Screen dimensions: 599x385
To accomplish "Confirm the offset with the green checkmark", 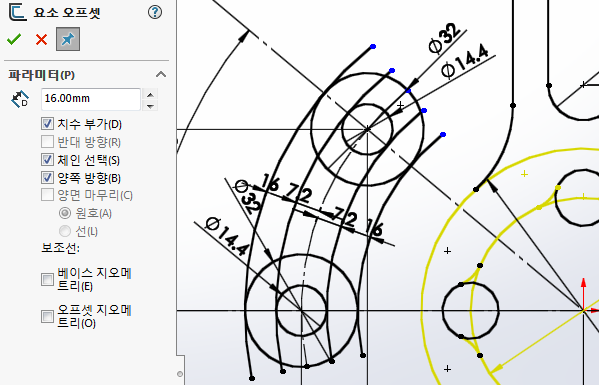I will [x=14, y=39].
